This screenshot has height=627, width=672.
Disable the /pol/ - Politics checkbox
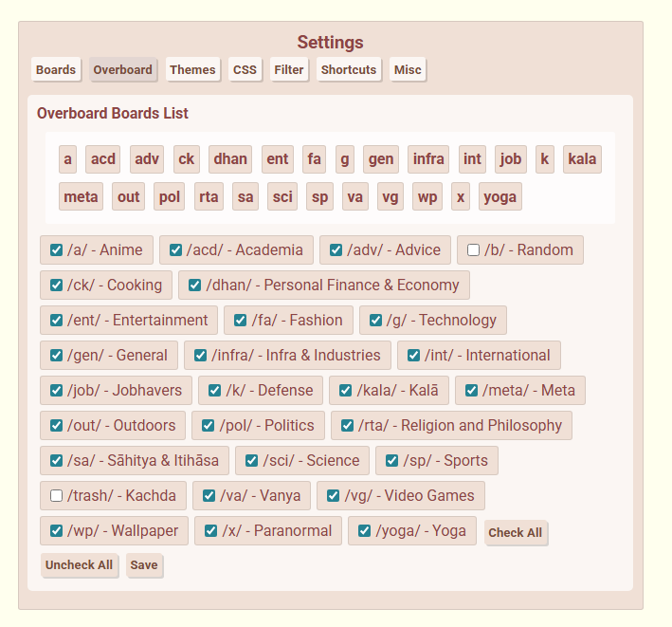click(x=209, y=426)
